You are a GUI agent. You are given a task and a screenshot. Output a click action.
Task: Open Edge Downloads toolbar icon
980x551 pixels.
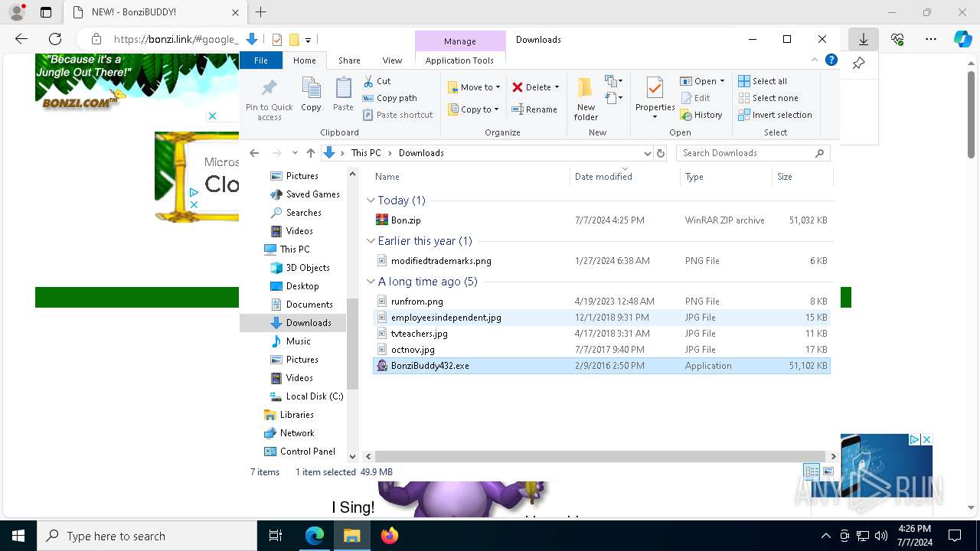point(863,39)
